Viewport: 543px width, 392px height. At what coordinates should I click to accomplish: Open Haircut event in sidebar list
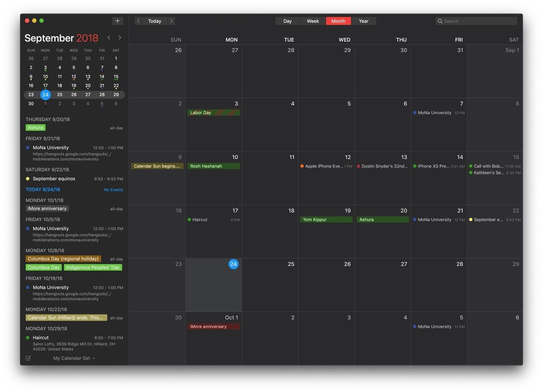pos(40,338)
